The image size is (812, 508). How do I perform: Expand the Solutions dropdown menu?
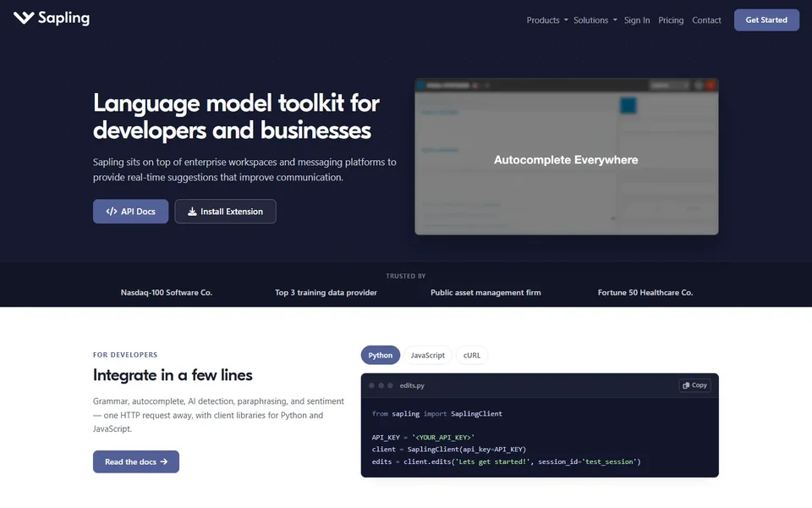(595, 20)
